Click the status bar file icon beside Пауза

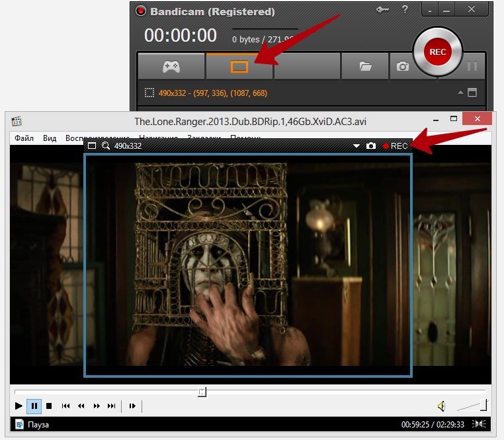click(19, 424)
